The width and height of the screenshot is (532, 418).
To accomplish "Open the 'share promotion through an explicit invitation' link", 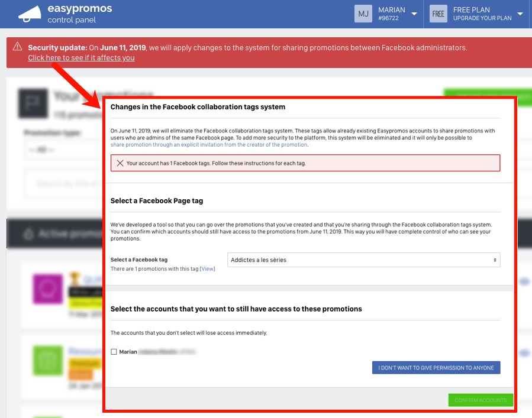I will click(209, 145).
